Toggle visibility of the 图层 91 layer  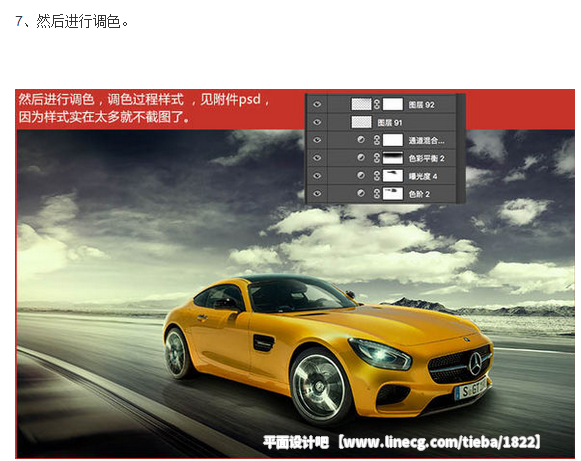click(x=317, y=122)
